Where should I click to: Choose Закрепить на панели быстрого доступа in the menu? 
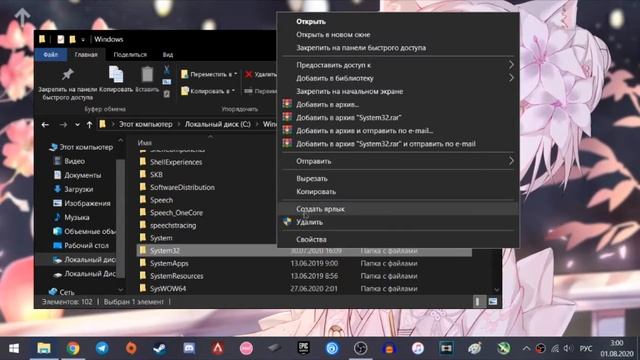398,48
